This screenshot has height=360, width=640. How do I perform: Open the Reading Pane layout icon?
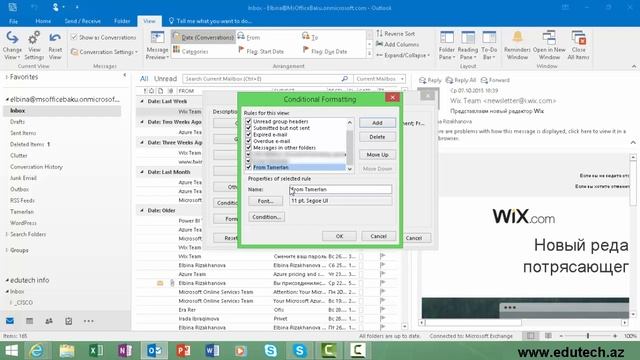(468, 38)
